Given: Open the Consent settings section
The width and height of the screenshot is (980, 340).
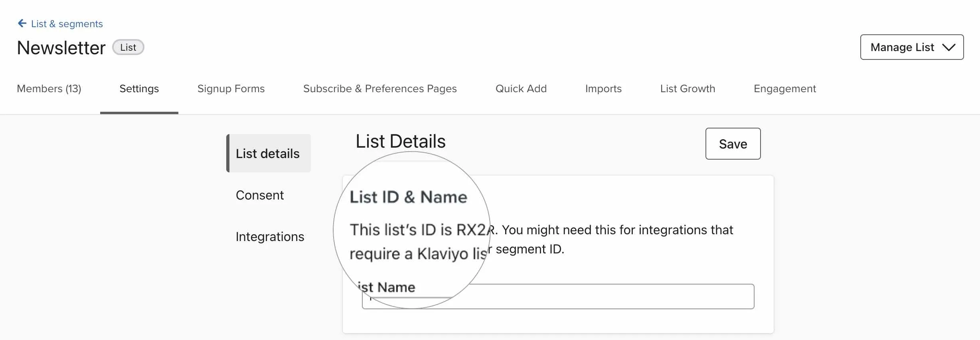Looking at the screenshot, I should pyautogui.click(x=260, y=195).
